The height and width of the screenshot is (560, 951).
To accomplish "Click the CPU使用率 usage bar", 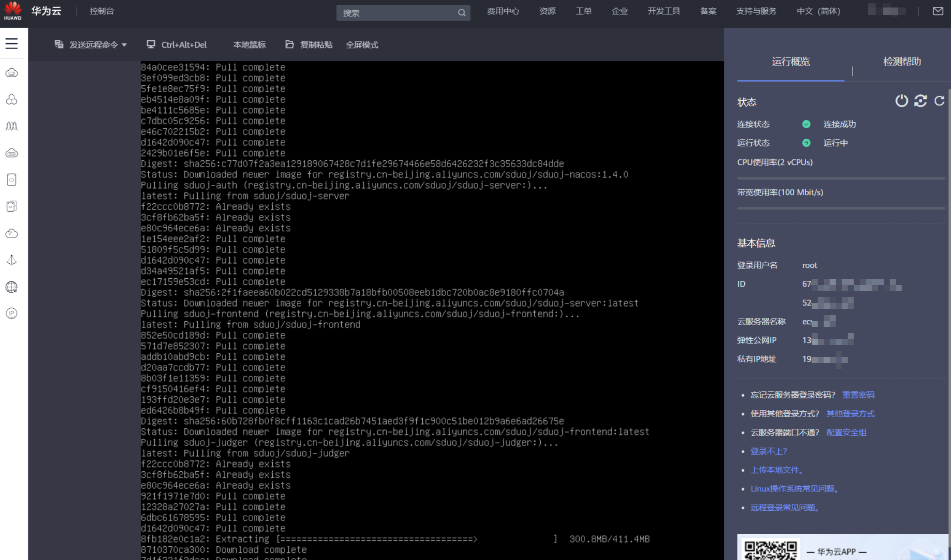I will [x=841, y=178].
